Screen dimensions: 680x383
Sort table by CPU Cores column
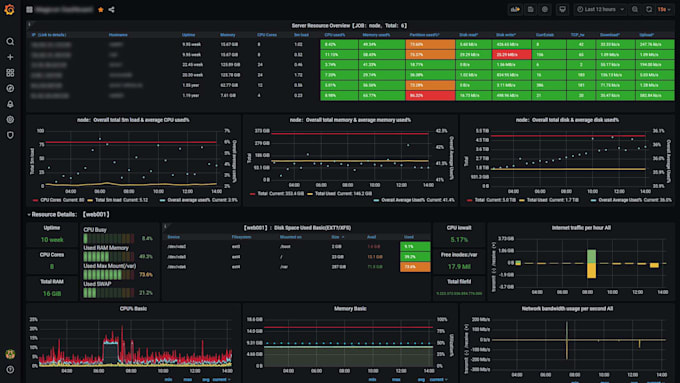pos(267,35)
